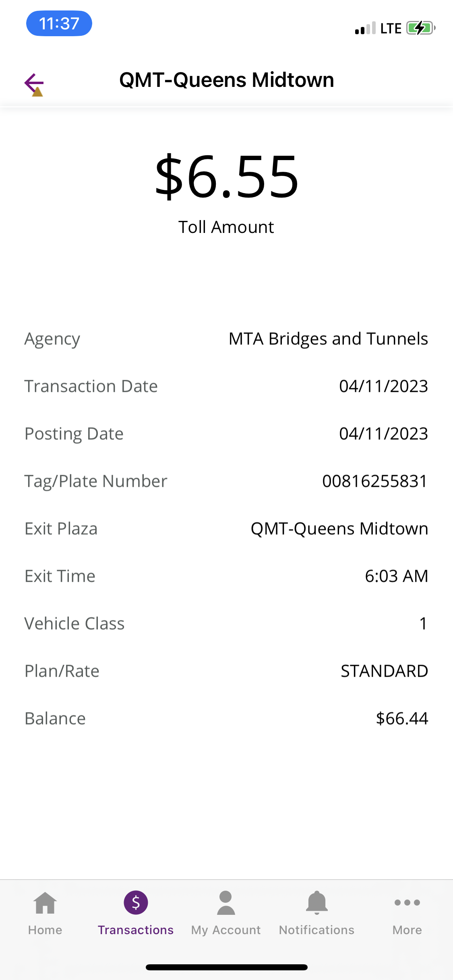Select the $6.55 toll amount
Screen dimensions: 453x980
[227, 177]
